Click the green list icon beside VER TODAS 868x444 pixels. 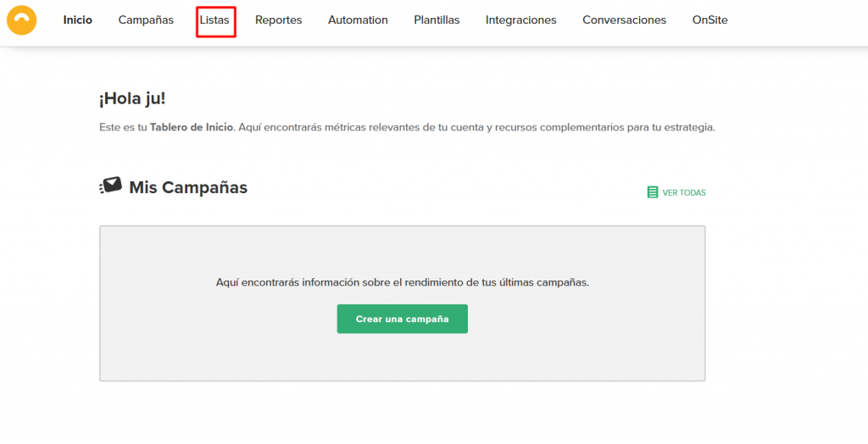[x=653, y=192]
